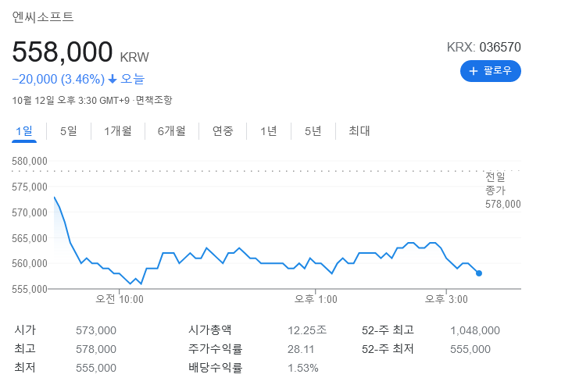The image size is (572, 392).
Task: Switch to the 1년 tab
Action: tap(268, 131)
